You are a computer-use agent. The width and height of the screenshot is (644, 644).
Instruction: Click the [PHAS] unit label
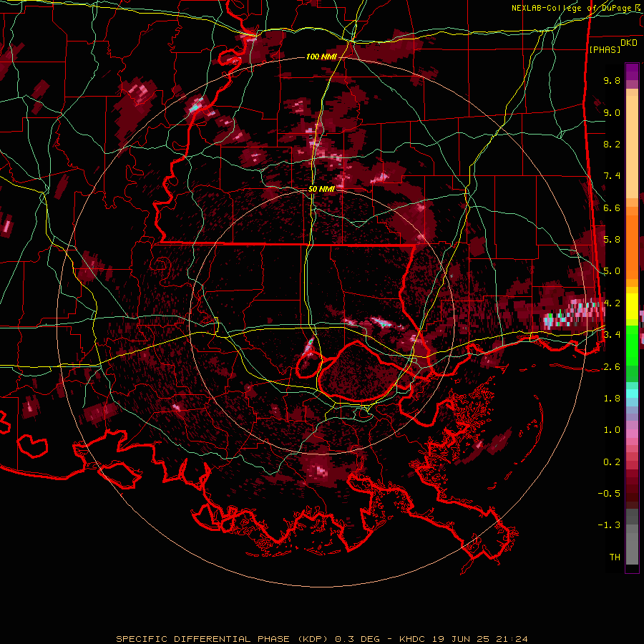(605, 49)
